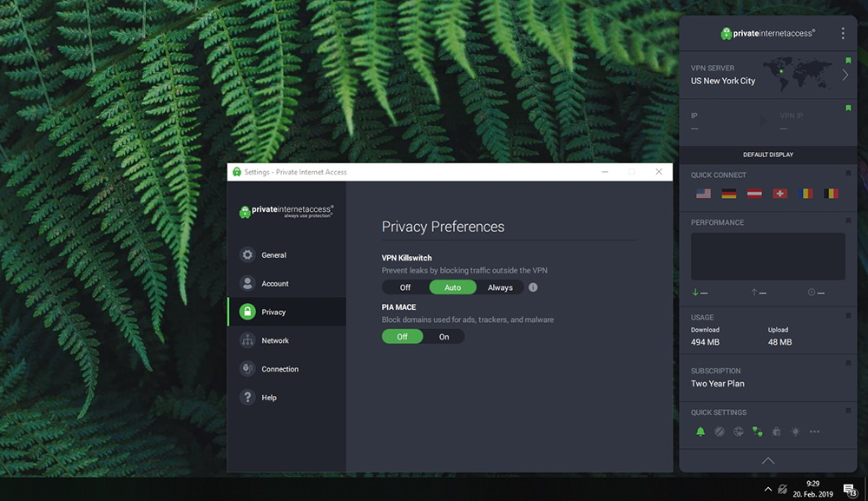The width and height of the screenshot is (868, 501).
Task: Toggle bookmark on IP tile
Action: point(848,108)
